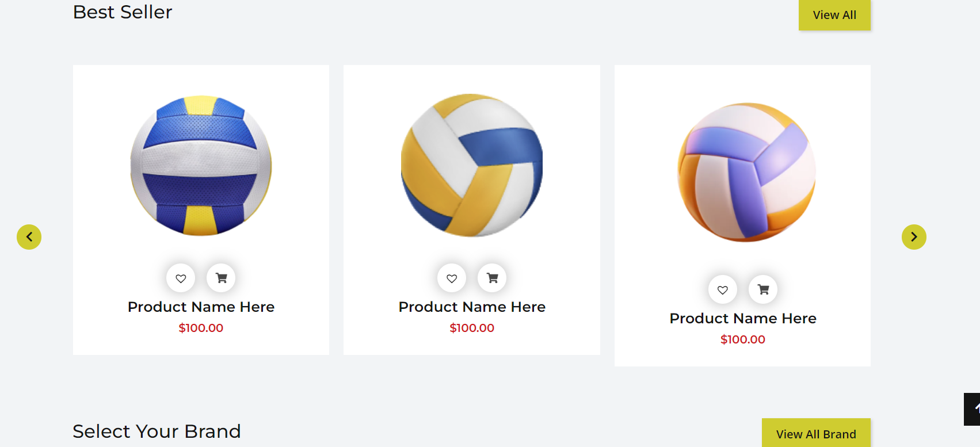This screenshot has width=980, height=447.
Task: Open the blue-striped volleyball product image
Action: click(x=201, y=166)
